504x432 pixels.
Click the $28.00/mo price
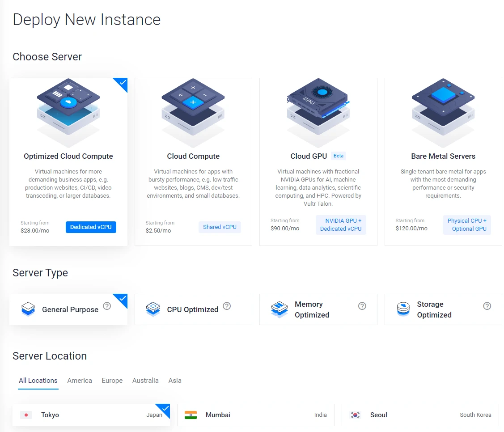click(x=35, y=231)
